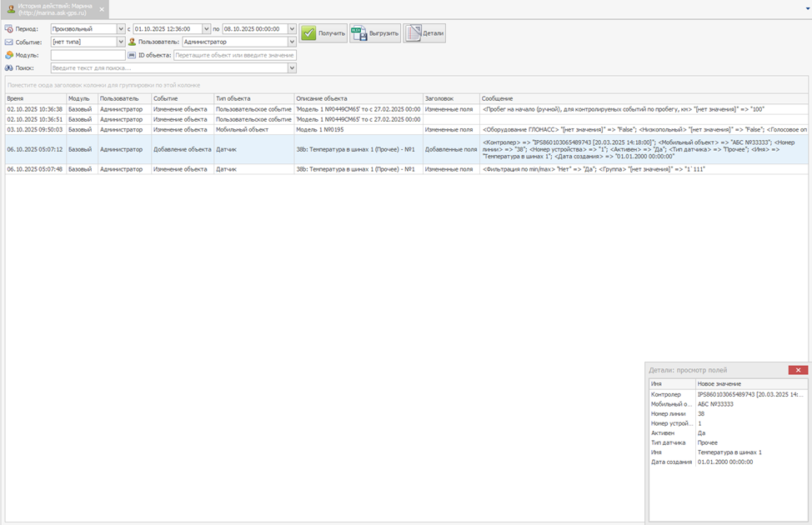Click the Детали button

tap(425, 33)
